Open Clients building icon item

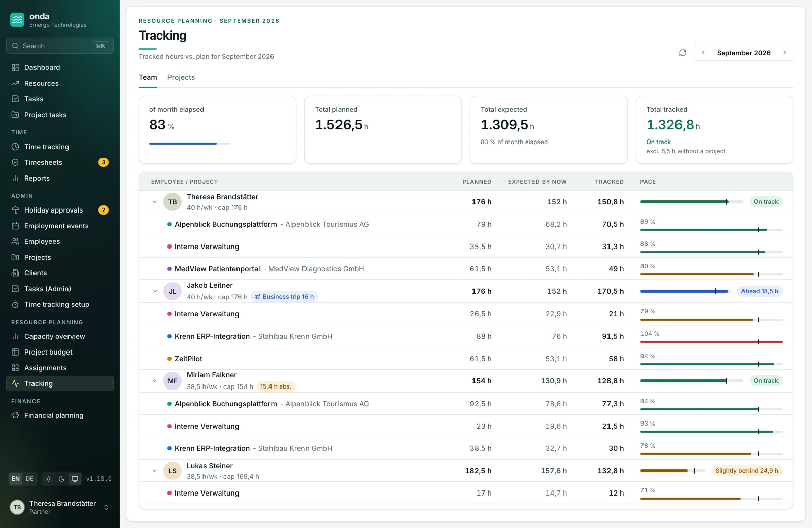point(60,273)
